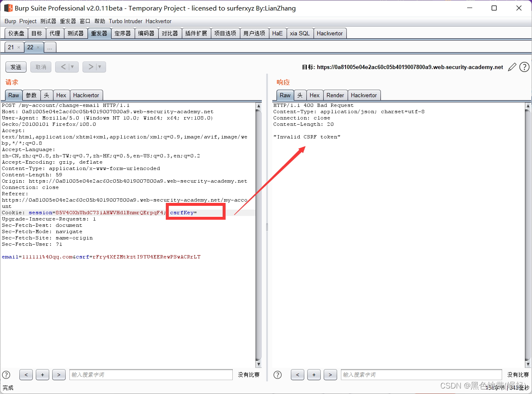Click the Content-Length: 59 header line
This screenshot has width=532, height=394.
coord(32,175)
